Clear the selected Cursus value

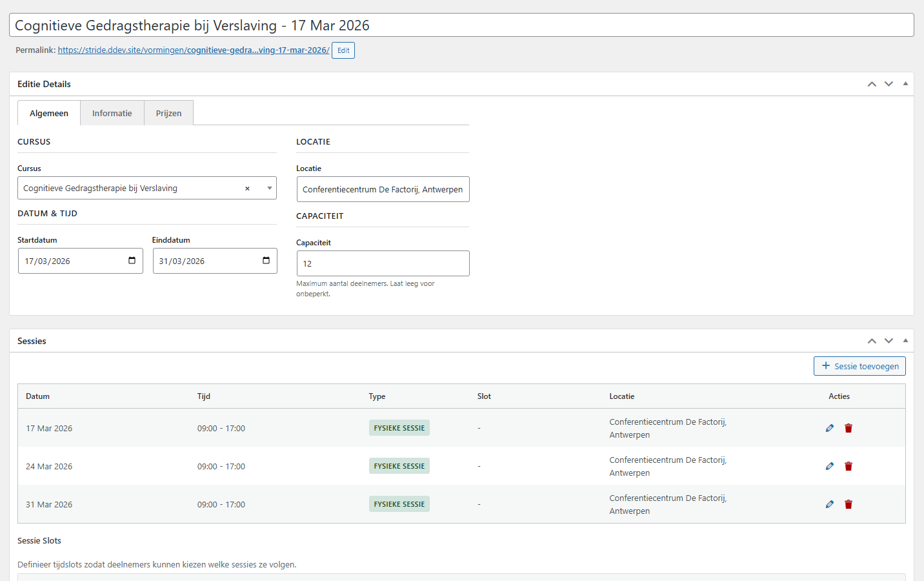click(x=247, y=189)
